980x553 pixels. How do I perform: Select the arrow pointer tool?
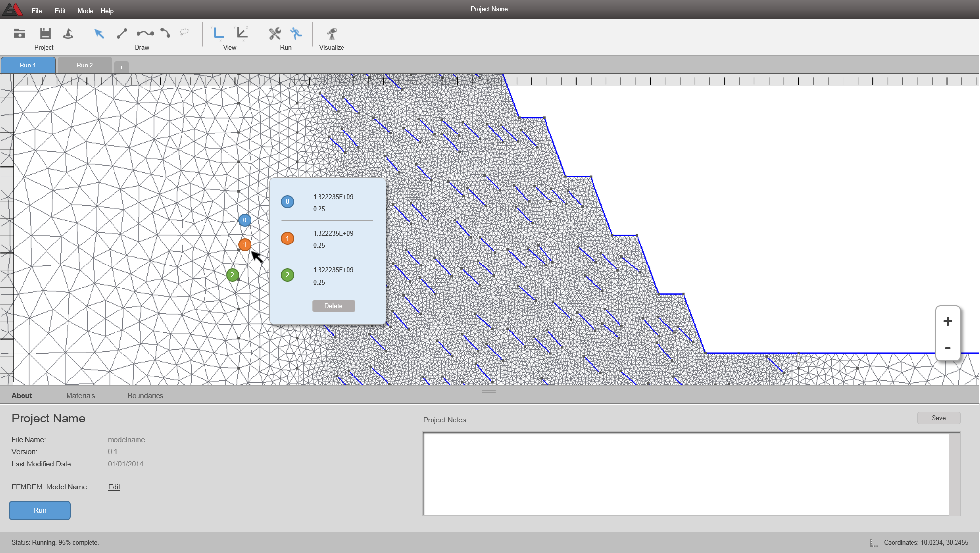99,33
